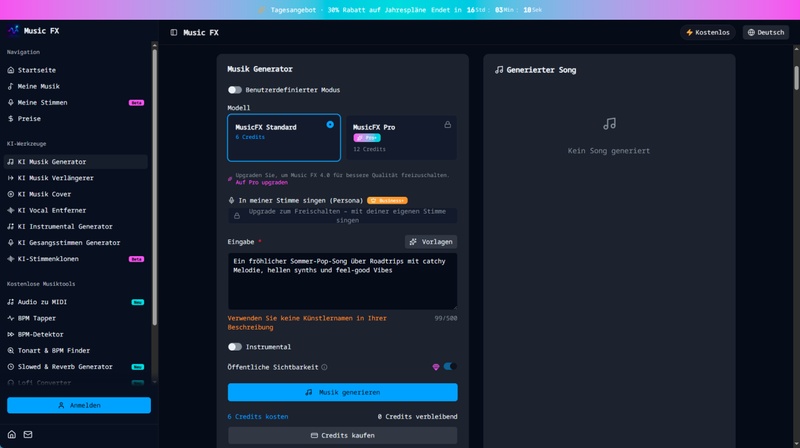The height and width of the screenshot is (448, 800).
Task: Click the Neu badge beside Slowed & Reverb Generator
Action: point(138,367)
